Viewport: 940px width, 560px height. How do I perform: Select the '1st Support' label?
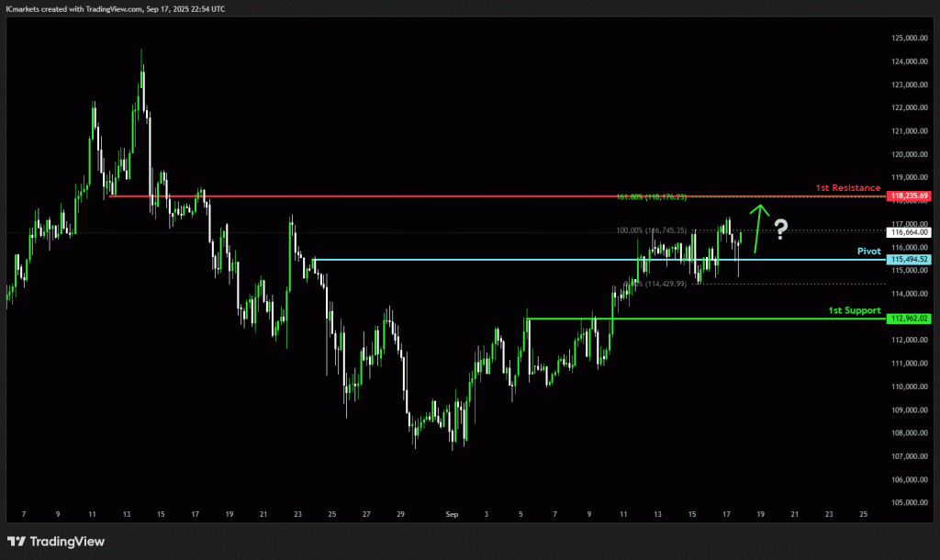tap(855, 310)
